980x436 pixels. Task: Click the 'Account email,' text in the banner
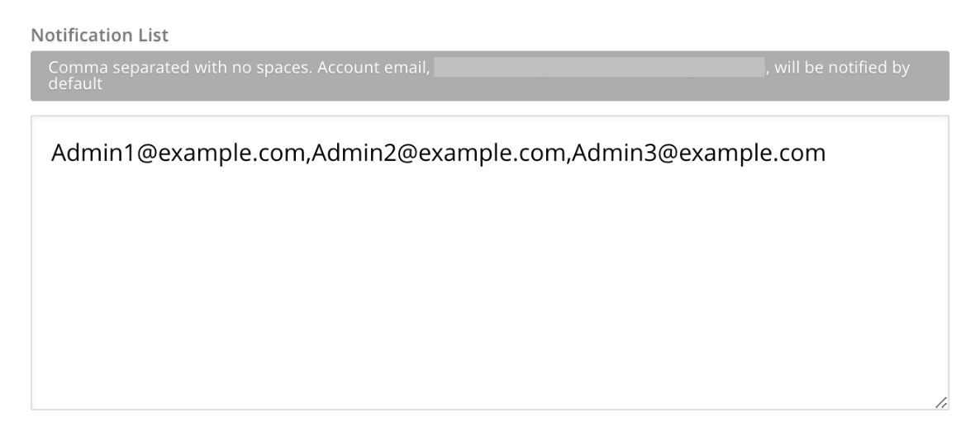(373, 68)
